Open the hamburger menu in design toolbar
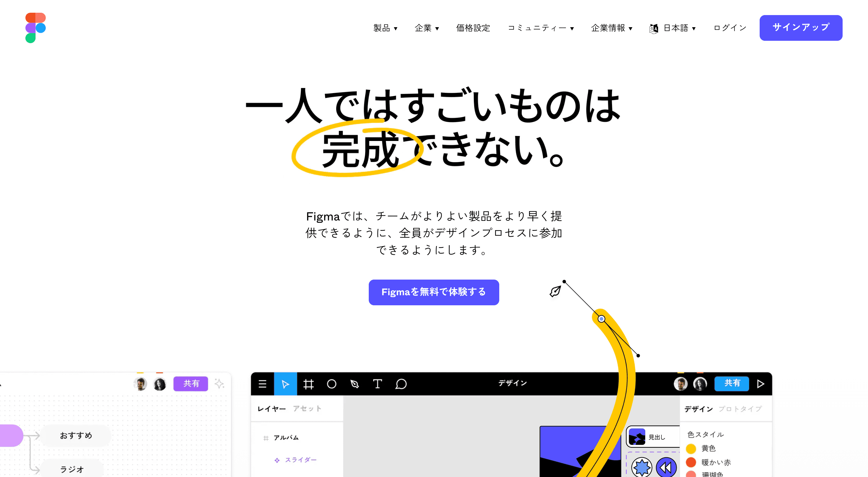 pyautogui.click(x=262, y=384)
